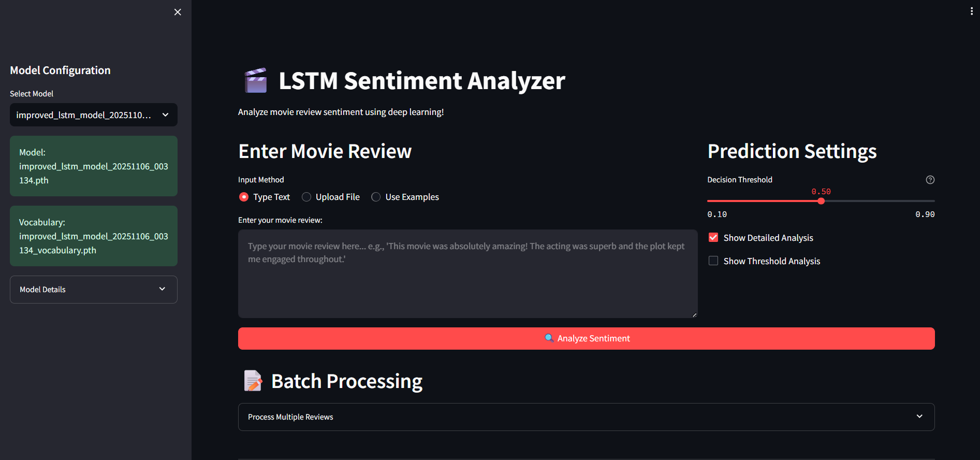Expand the Process Multiple Reviews panel
980x460 pixels.
pos(586,417)
